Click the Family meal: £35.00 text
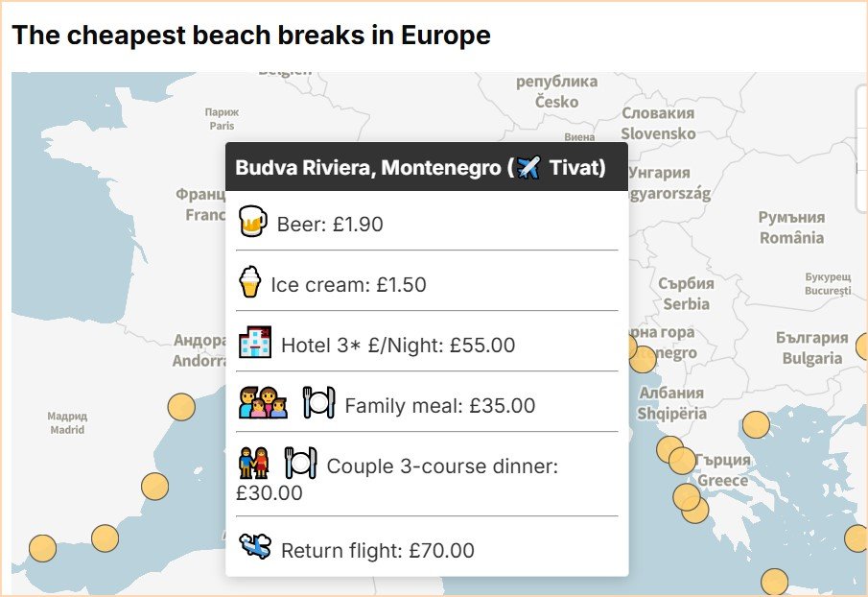Image resolution: width=868 pixels, height=597 pixels. [439, 406]
